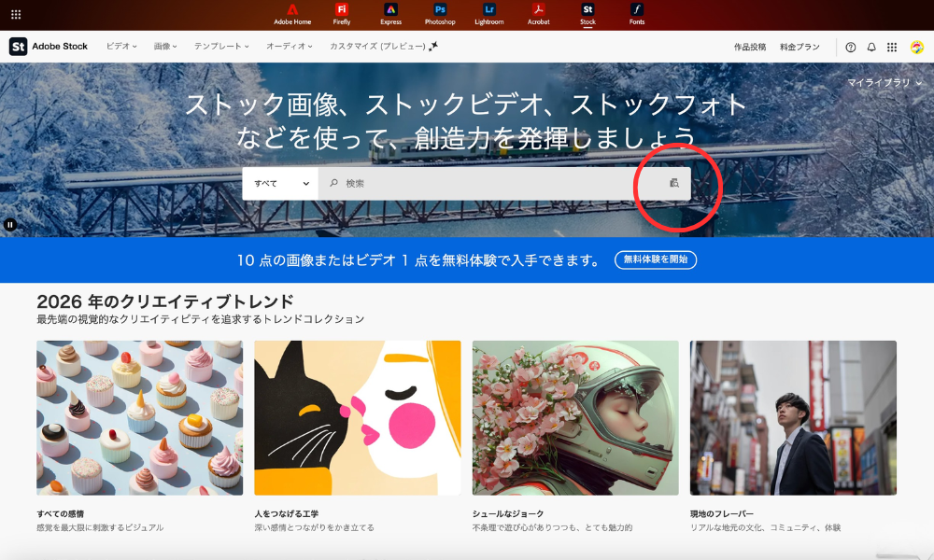Open your account profile avatar
This screenshot has width=934, height=560.
click(x=916, y=47)
